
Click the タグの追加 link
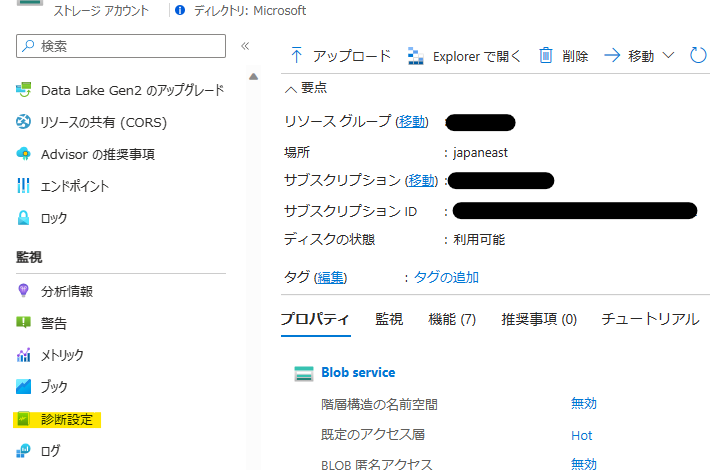(x=446, y=277)
